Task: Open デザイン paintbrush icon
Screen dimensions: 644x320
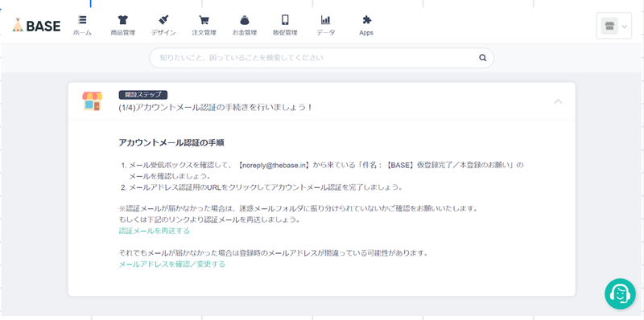Action: point(163,19)
